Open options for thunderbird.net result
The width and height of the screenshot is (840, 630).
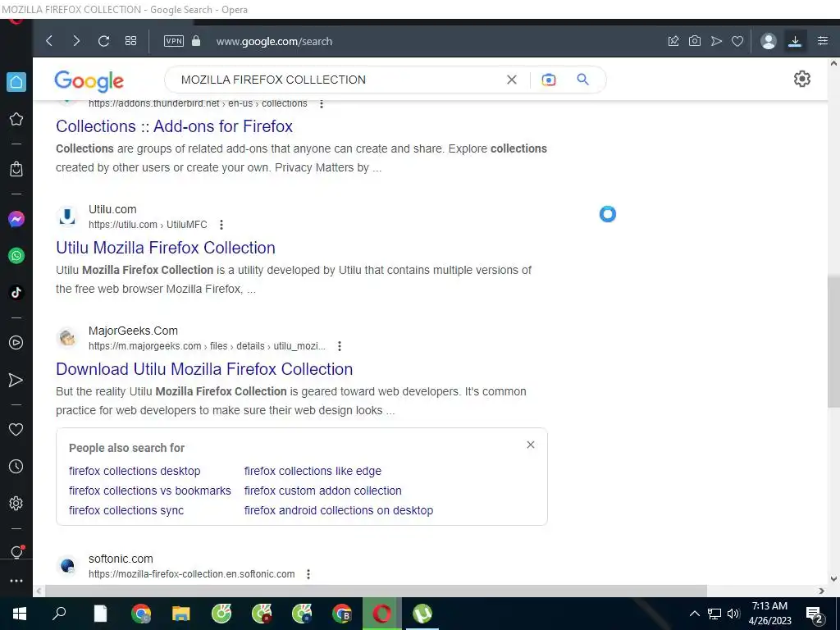coord(322,104)
